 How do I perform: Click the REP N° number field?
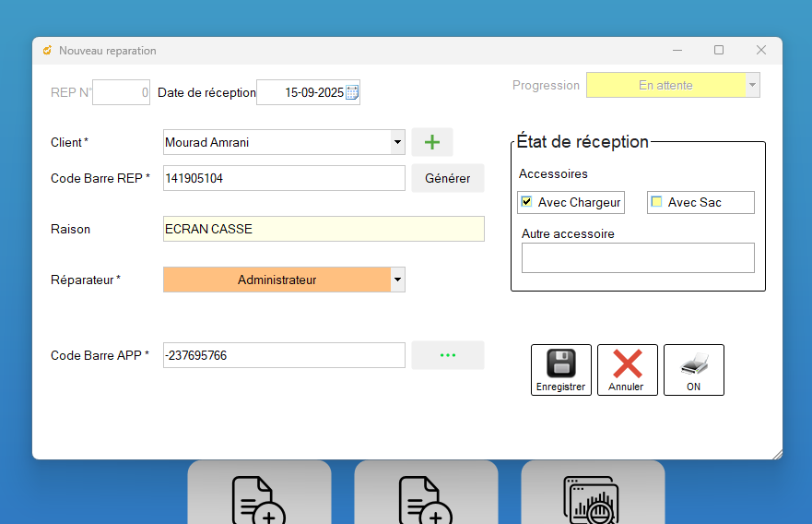click(121, 92)
